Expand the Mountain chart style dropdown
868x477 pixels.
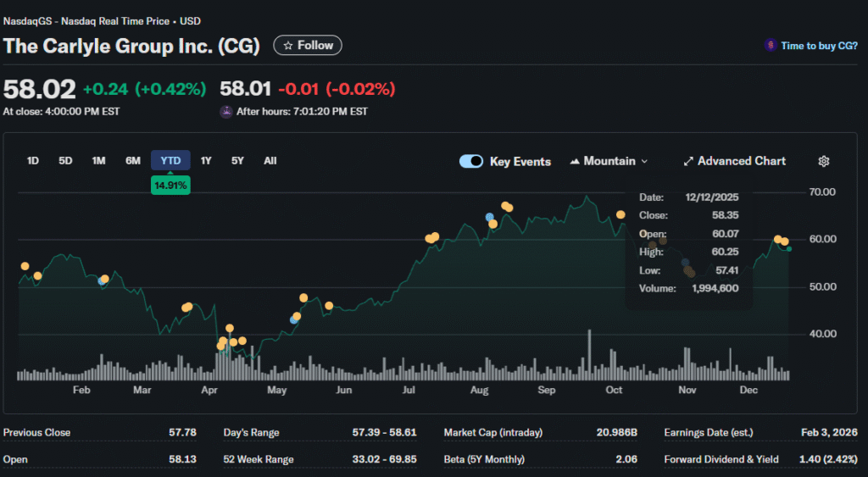pyautogui.click(x=644, y=161)
